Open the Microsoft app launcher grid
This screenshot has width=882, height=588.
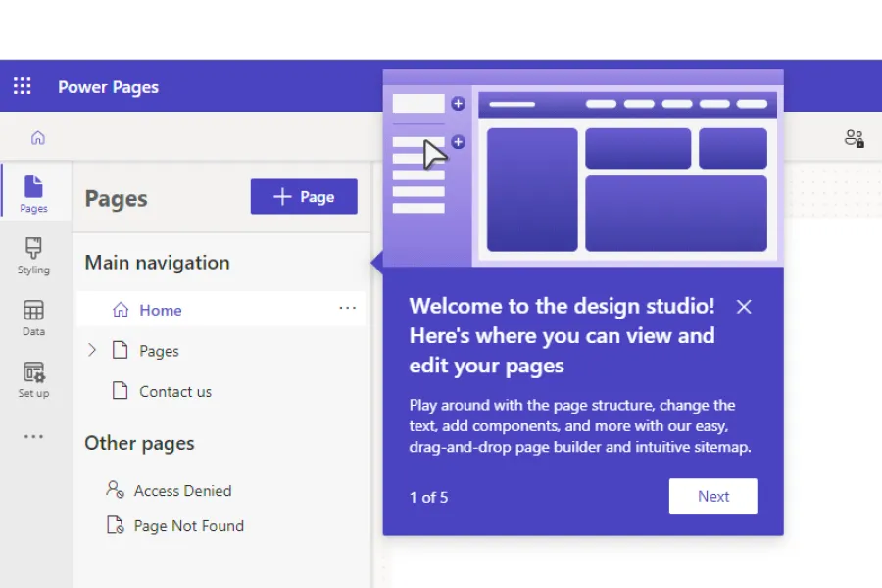point(22,86)
